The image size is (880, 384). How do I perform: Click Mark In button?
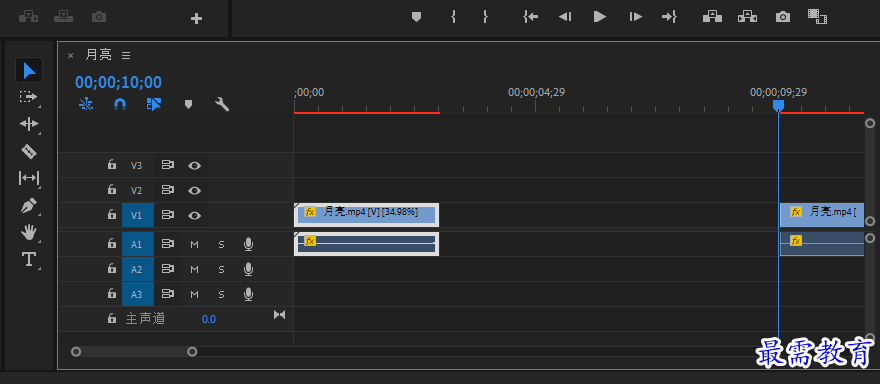(453, 17)
